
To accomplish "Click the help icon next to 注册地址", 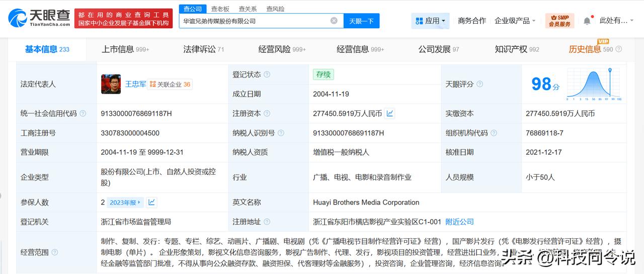I will point(267,222).
